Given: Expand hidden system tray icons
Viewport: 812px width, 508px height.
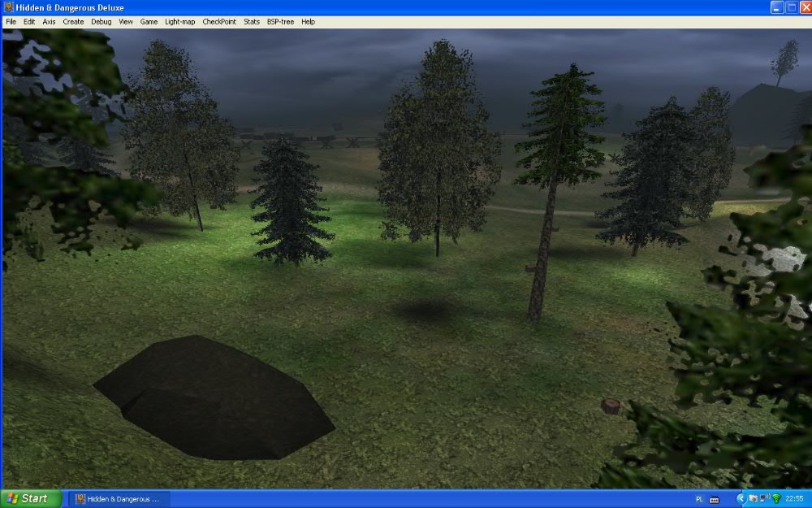Looking at the screenshot, I should [741, 499].
